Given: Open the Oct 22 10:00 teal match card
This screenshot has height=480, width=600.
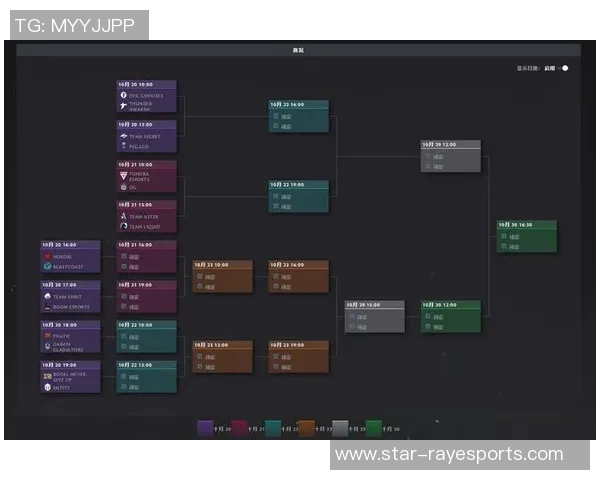Looking at the screenshot, I should tap(147, 337).
